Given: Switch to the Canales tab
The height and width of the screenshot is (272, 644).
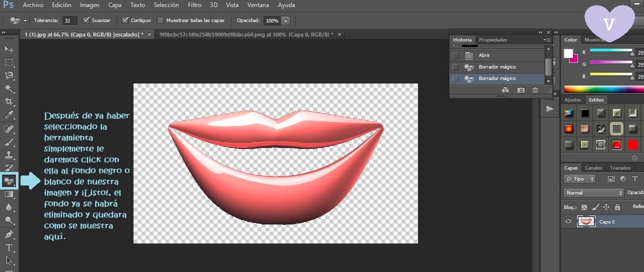Looking at the screenshot, I should (593, 168).
